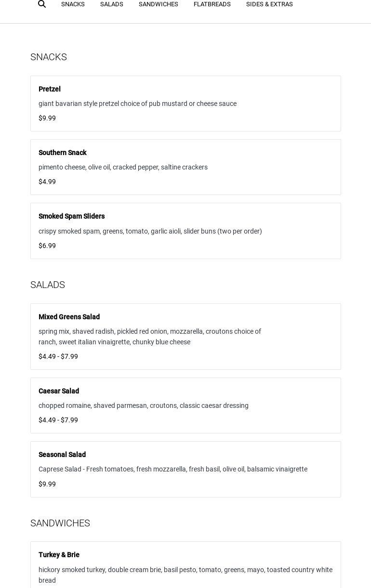Screen dimensions: 371x588
Task: Click the Caesar Salad description text
Action: pyautogui.click(x=144, y=405)
